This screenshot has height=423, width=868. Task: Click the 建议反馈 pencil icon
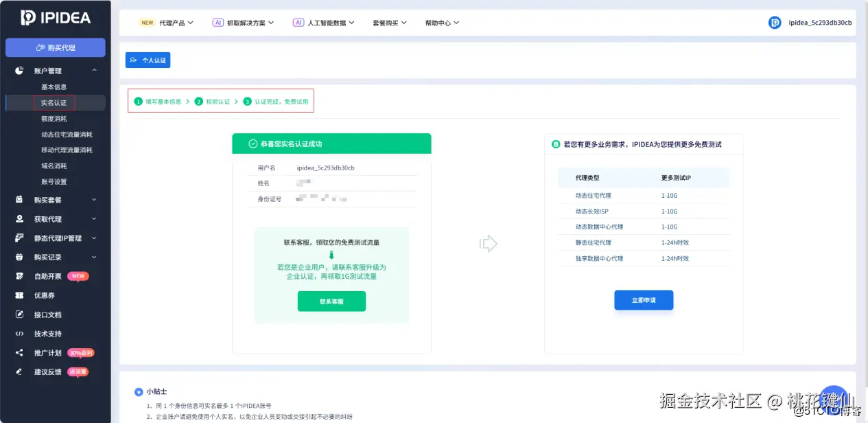tap(19, 371)
